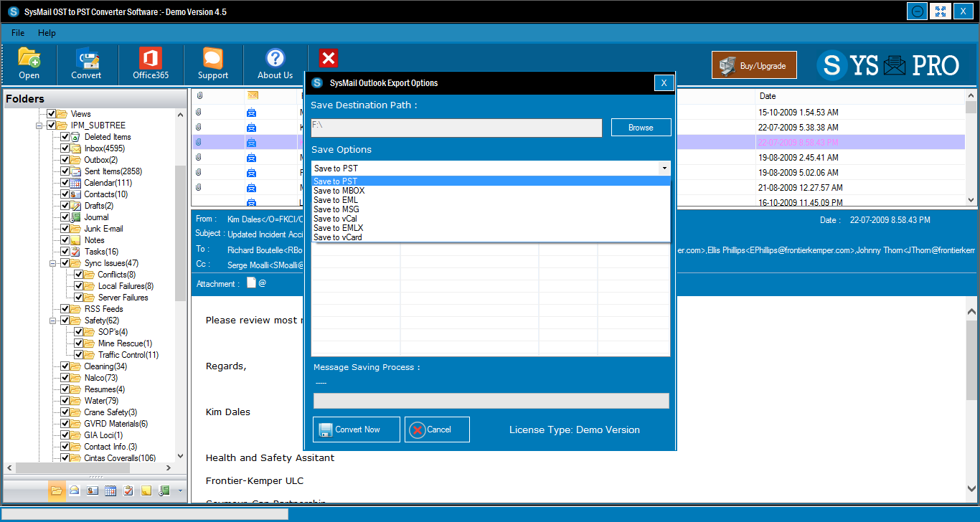This screenshot has width=980, height=522.
Task: Collapse the IPM_SUBTREE tree node
Action: pos(39,125)
